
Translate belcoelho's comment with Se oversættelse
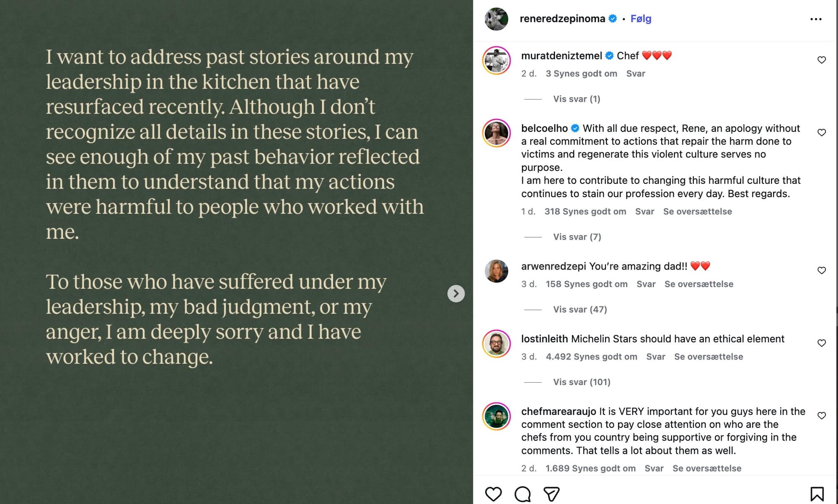pos(697,212)
